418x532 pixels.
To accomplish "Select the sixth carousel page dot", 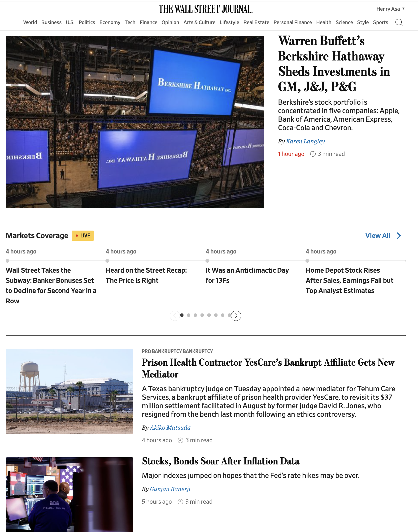I will click(216, 315).
